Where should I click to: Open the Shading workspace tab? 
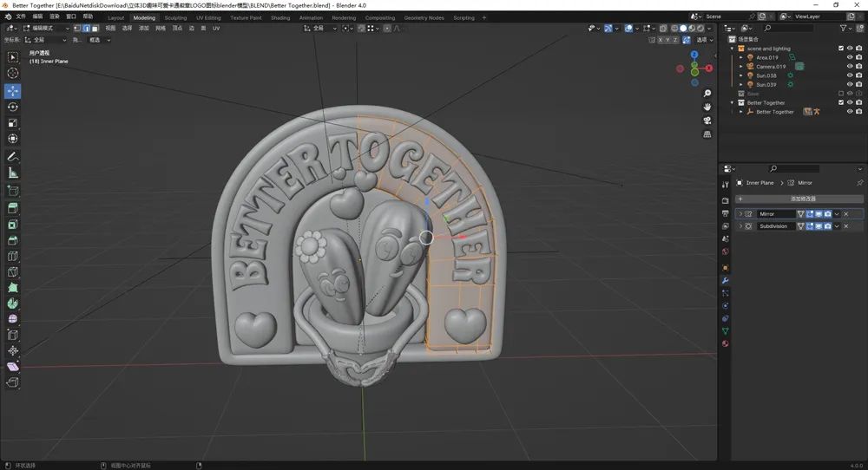[280, 17]
